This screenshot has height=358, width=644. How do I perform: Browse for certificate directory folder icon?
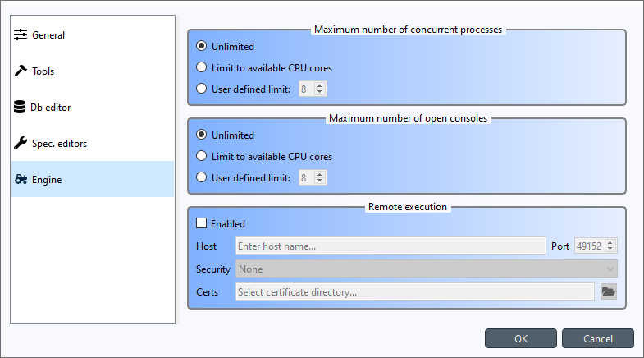(x=608, y=291)
